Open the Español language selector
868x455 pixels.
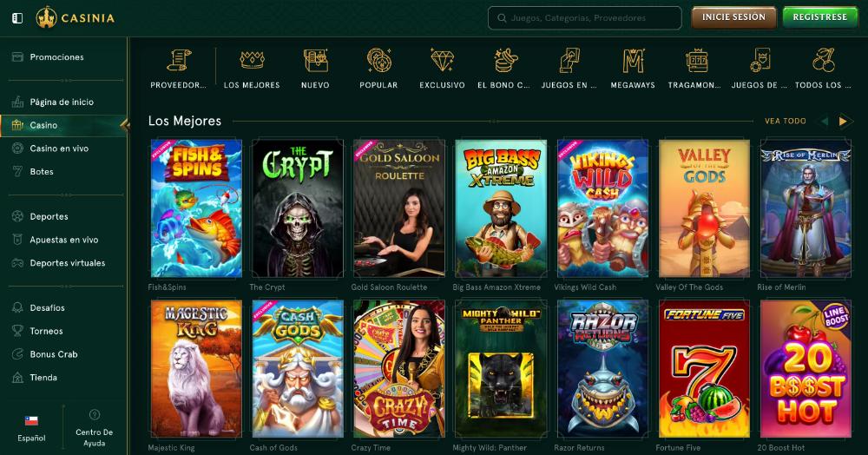(x=31, y=428)
